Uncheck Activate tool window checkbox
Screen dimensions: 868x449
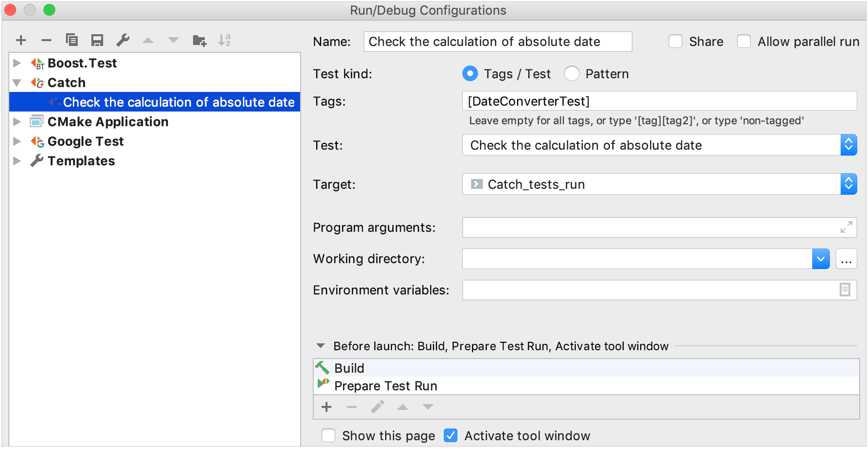coord(451,435)
